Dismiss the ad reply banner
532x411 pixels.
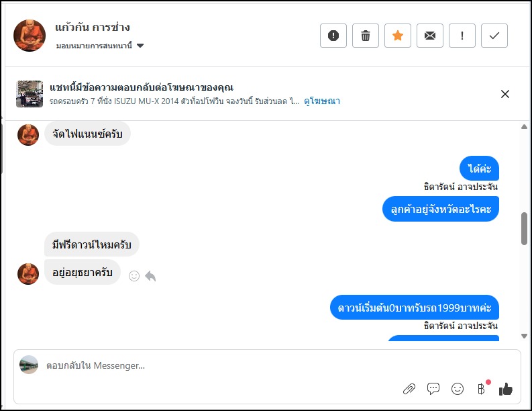pyautogui.click(x=505, y=94)
